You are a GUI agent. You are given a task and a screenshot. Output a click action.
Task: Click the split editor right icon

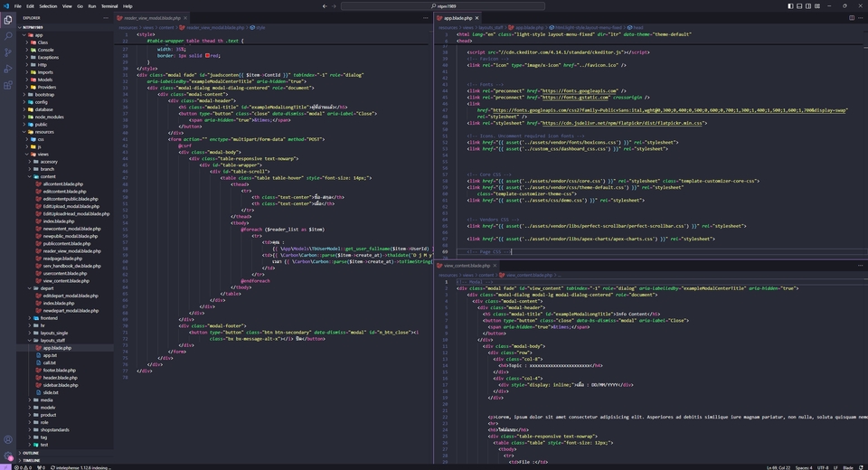pos(852,18)
